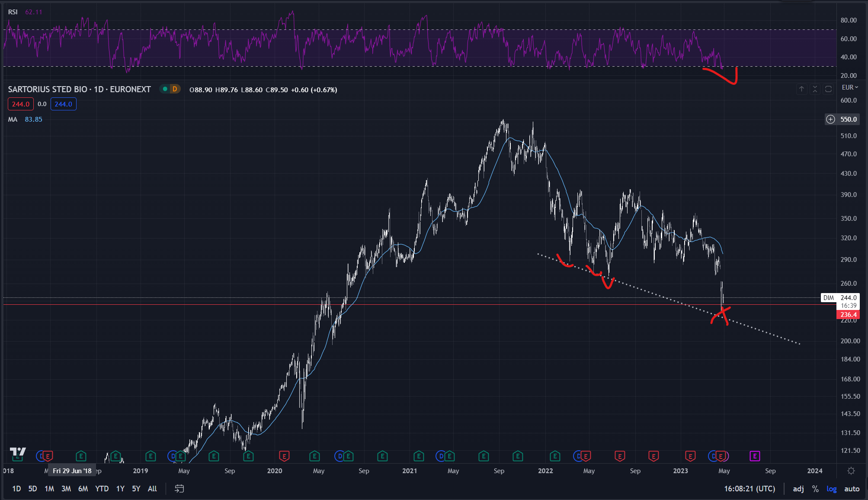The image size is (868, 500).
Task: Click the plus icon beside 550.0 price
Action: tap(830, 119)
